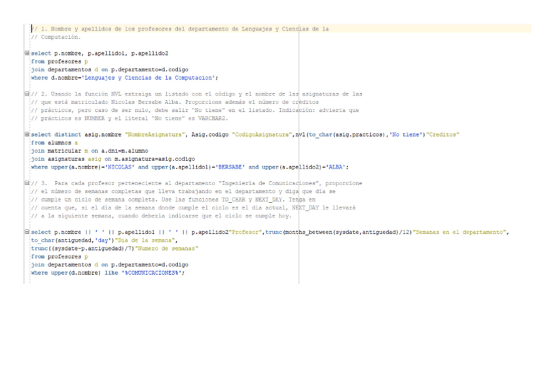Collapse the select distinct asig.nombre block

point(26,134)
